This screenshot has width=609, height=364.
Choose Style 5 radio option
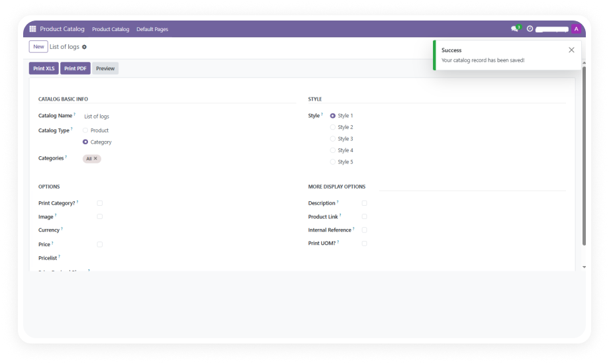click(333, 162)
